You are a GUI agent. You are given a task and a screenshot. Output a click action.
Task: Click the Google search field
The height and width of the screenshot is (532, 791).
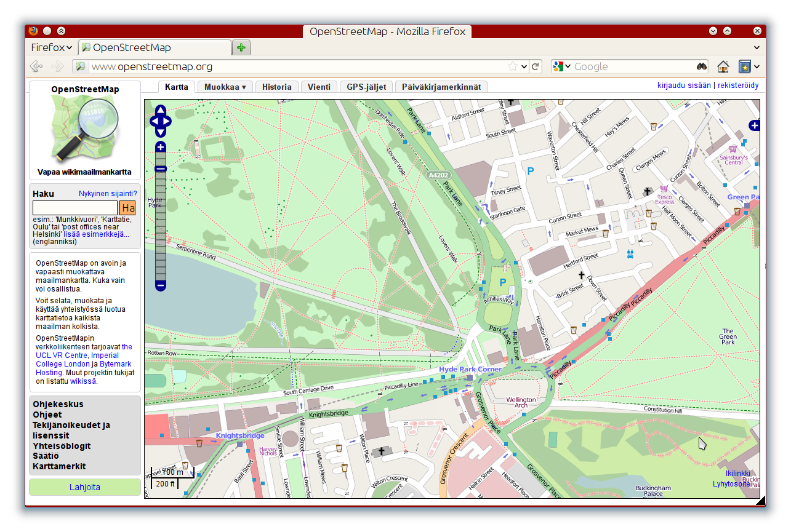pyautogui.click(x=633, y=66)
